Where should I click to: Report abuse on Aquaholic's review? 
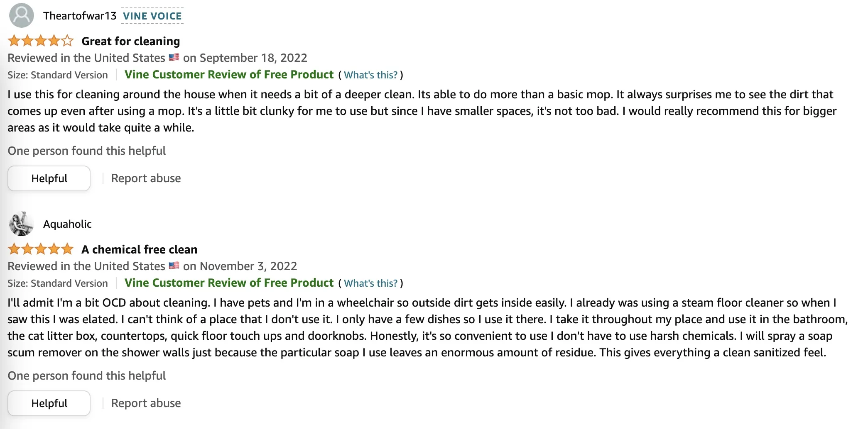[x=146, y=403]
